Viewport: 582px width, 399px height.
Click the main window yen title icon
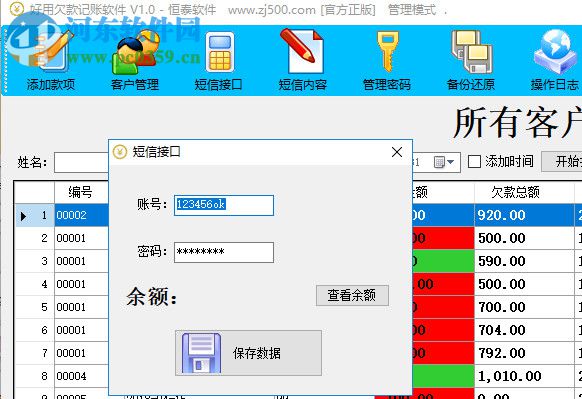point(17,9)
